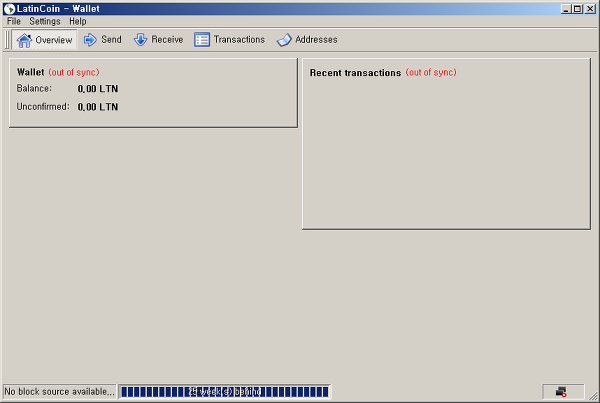The height and width of the screenshot is (403, 600).
Task: Close the LatinCoin wallet window
Action: tap(590, 9)
